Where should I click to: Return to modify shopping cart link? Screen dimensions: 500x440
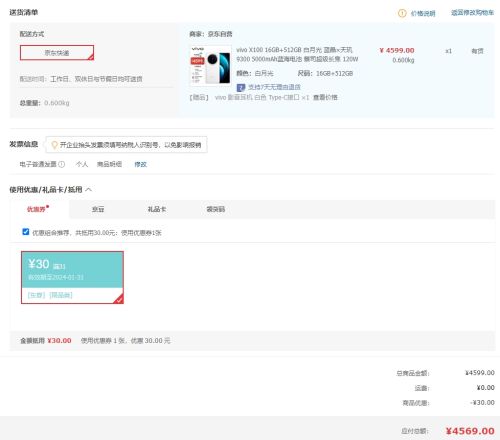tap(472, 13)
